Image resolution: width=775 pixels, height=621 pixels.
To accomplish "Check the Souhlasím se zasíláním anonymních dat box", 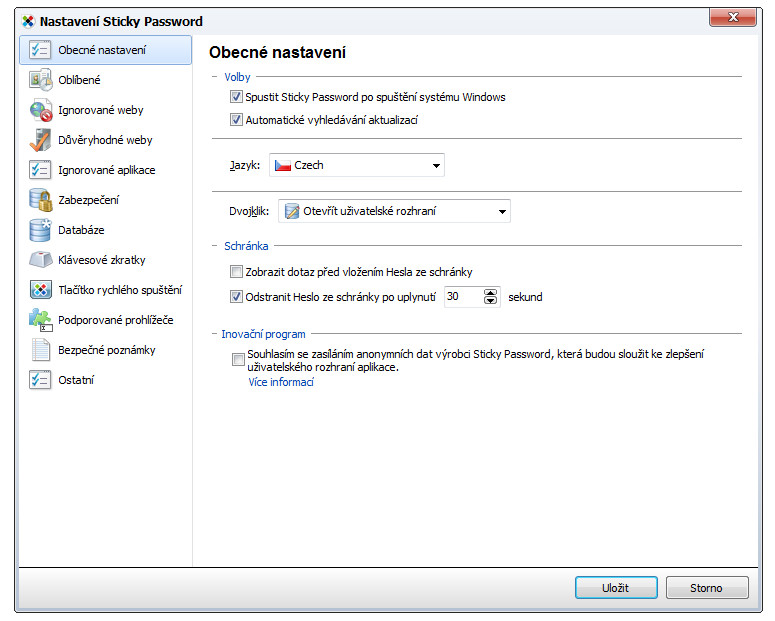I will [238, 359].
